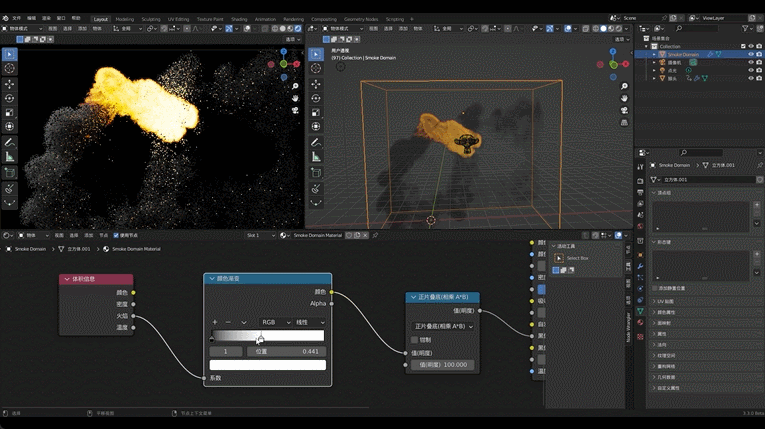The width and height of the screenshot is (765, 429).
Task: Select the Measure tool in left viewport
Action: tap(10, 157)
